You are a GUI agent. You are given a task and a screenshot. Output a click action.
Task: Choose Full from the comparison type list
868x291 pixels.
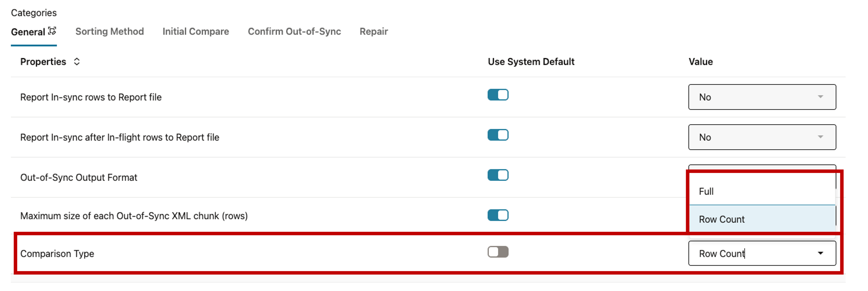pyautogui.click(x=706, y=191)
